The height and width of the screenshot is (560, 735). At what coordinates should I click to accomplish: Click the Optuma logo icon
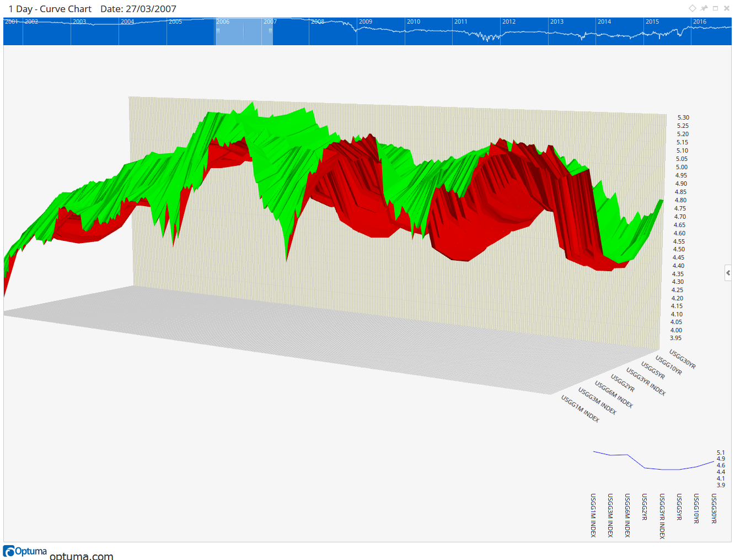[x=9, y=551]
